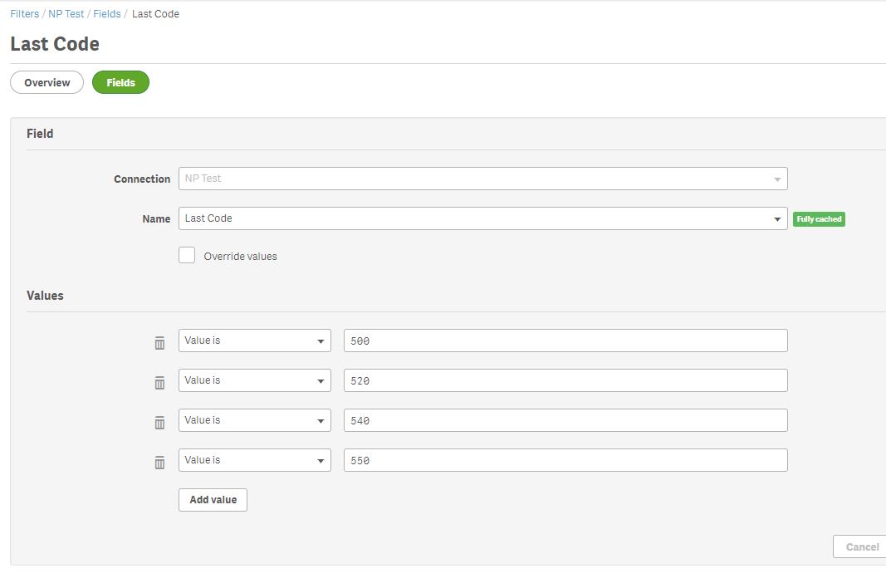Remove the 550 value using trash icon
This screenshot has height=588, width=886.
160,463
